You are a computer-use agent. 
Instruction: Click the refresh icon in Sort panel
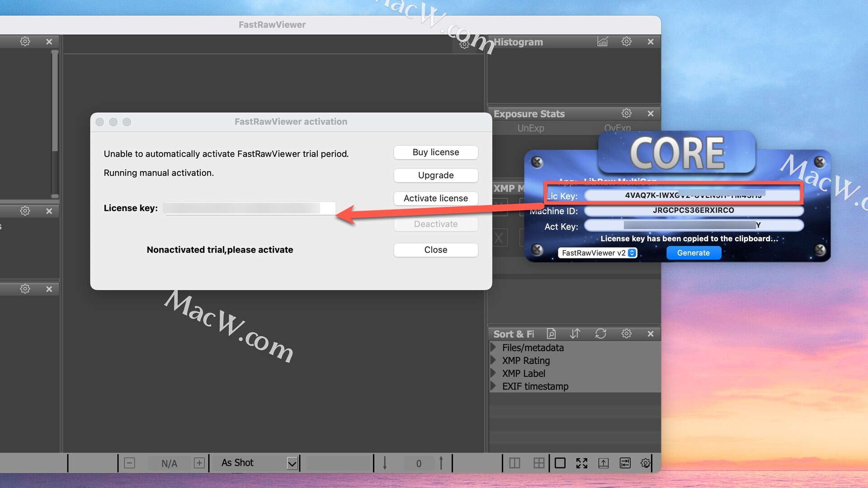[x=600, y=334]
